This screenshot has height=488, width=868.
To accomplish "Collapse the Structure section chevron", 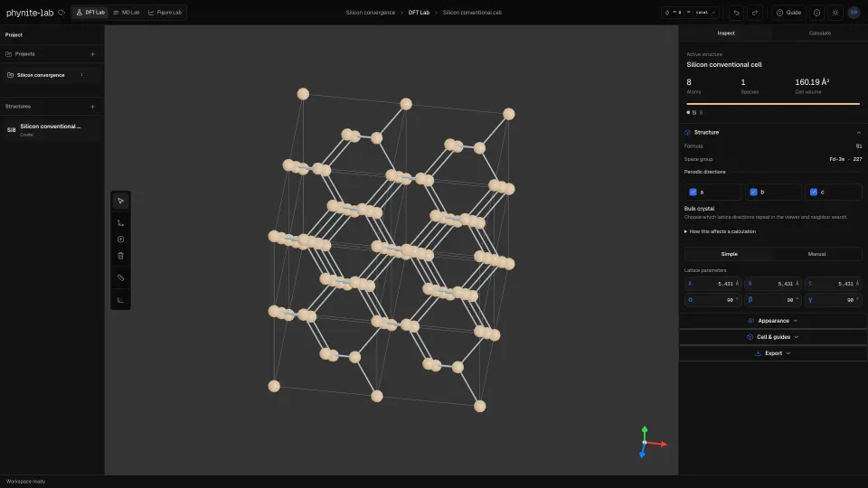I will [859, 133].
